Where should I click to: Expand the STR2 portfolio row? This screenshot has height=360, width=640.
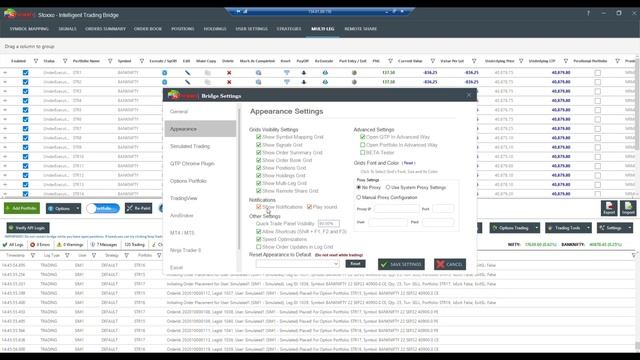[5, 82]
